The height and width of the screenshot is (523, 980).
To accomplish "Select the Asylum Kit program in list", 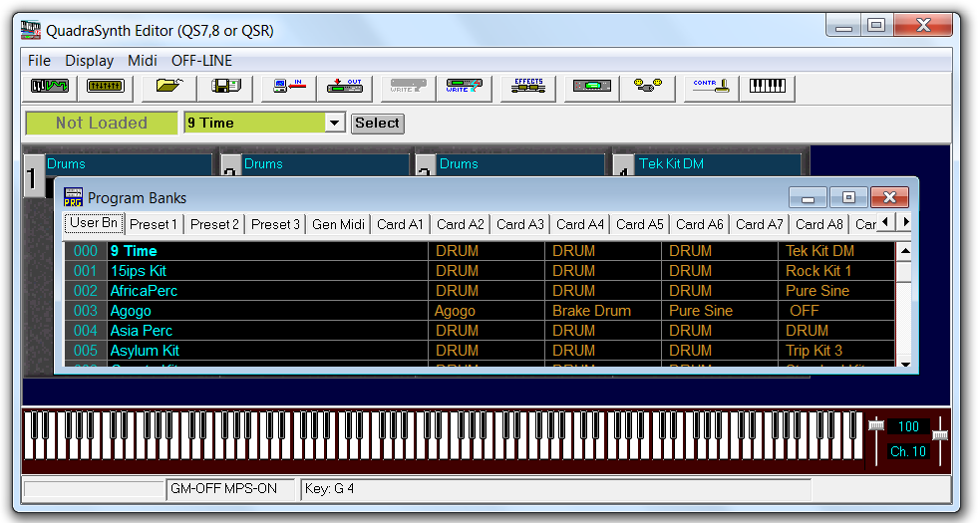I will 145,351.
